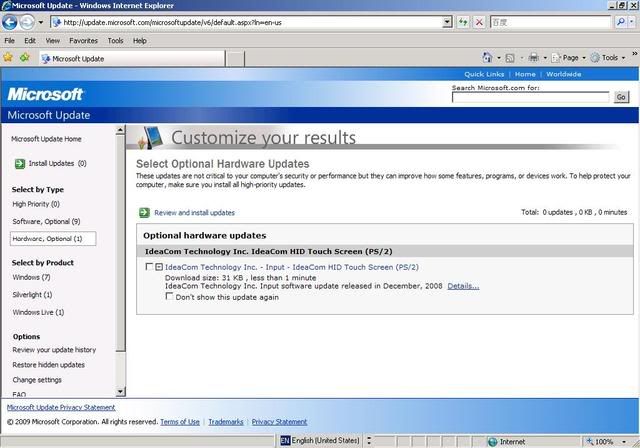
Task: Open the recent pages dropdown next to Forward
Action: click(x=41, y=22)
